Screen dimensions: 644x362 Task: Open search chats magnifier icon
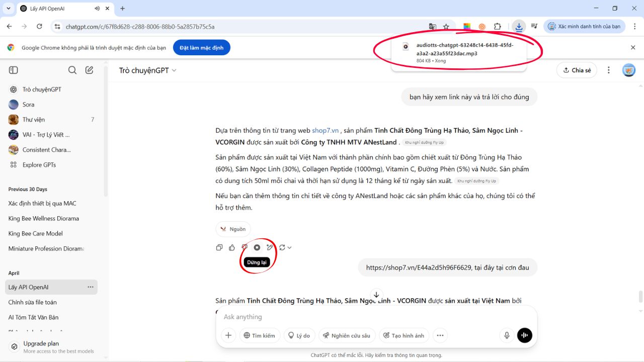coord(72,70)
